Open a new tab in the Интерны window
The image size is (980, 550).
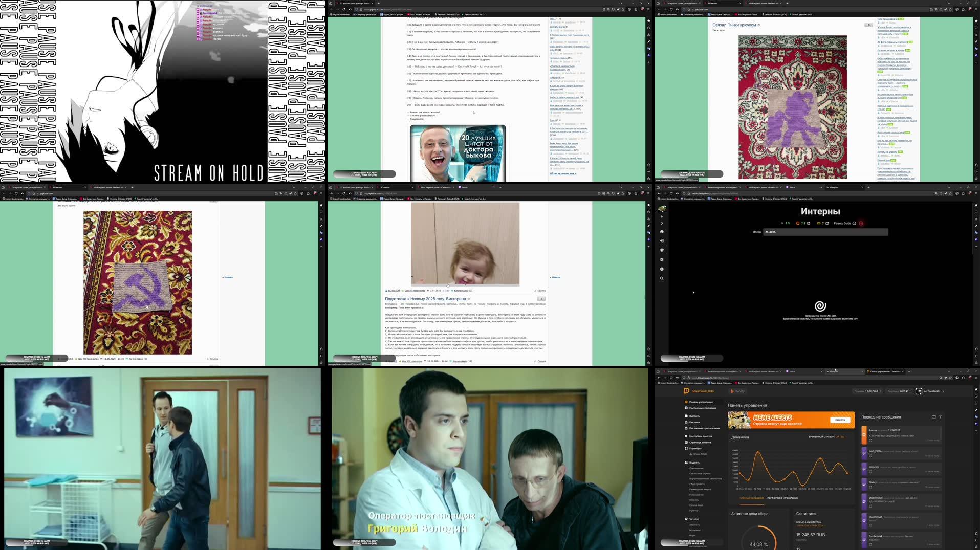click(x=868, y=187)
